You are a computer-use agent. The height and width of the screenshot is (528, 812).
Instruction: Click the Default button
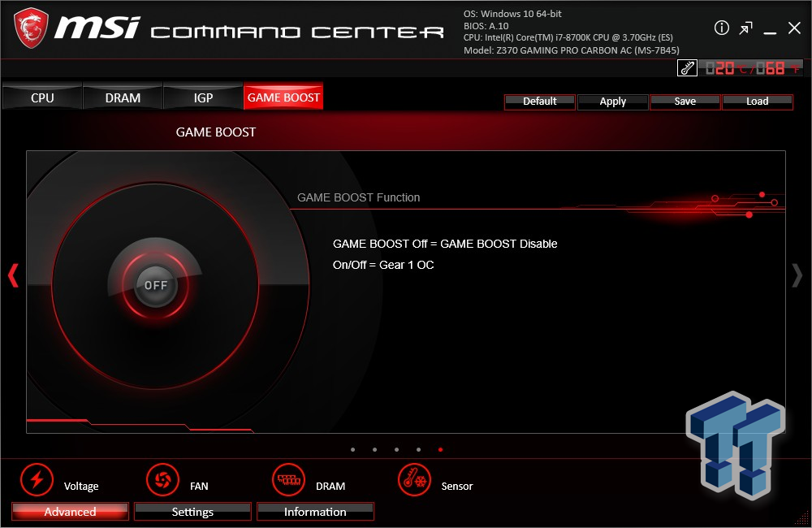(x=540, y=102)
